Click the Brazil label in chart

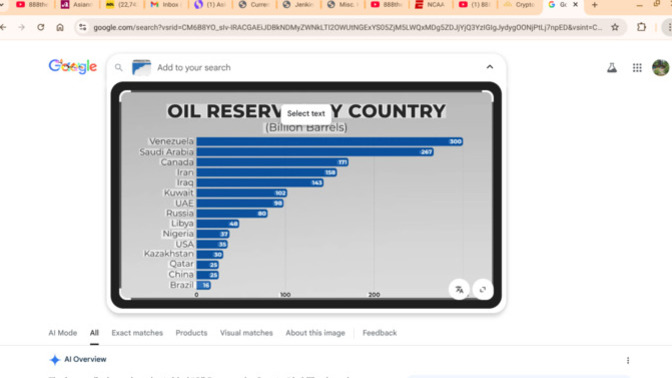click(x=182, y=285)
